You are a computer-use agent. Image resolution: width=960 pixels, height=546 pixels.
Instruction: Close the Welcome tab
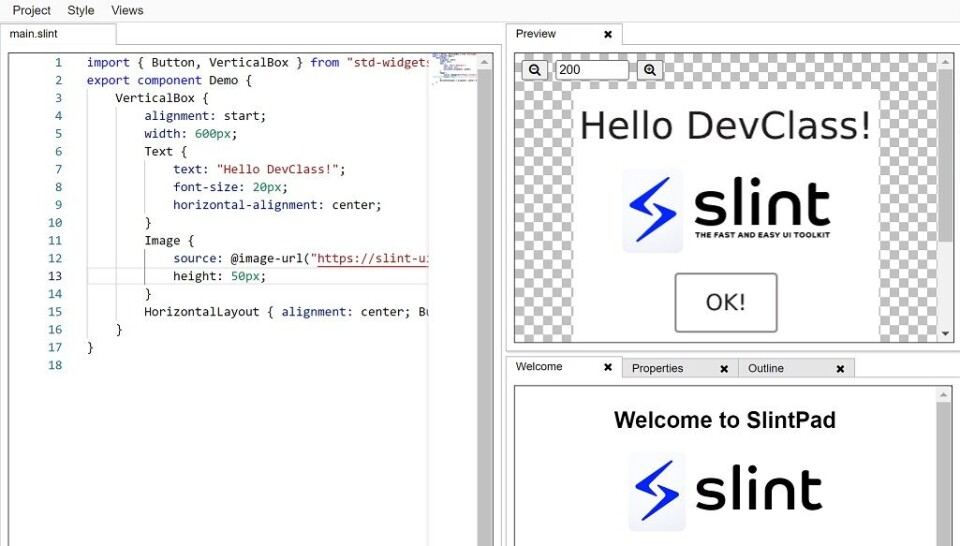point(608,367)
